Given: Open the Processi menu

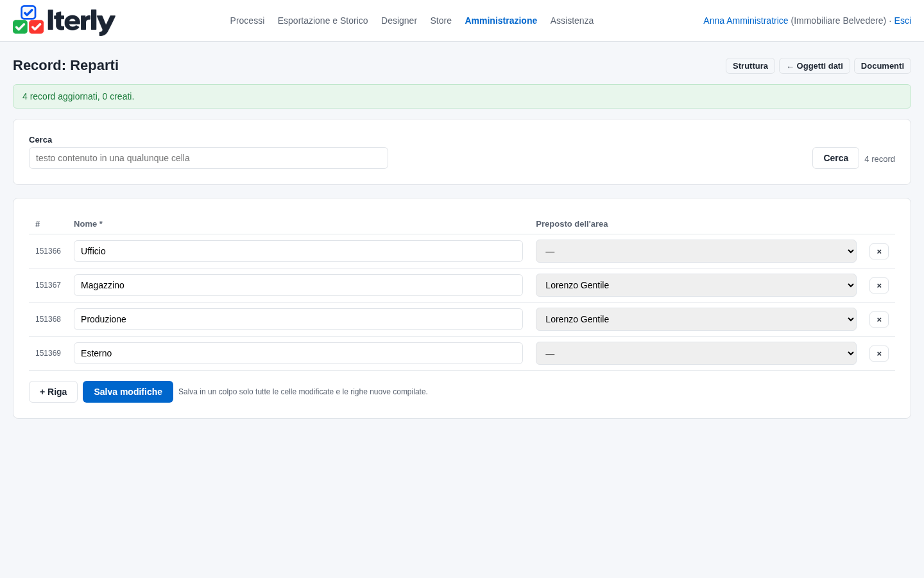Looking at the screenshot, I should pyautogui.click(x=247, y=21).
